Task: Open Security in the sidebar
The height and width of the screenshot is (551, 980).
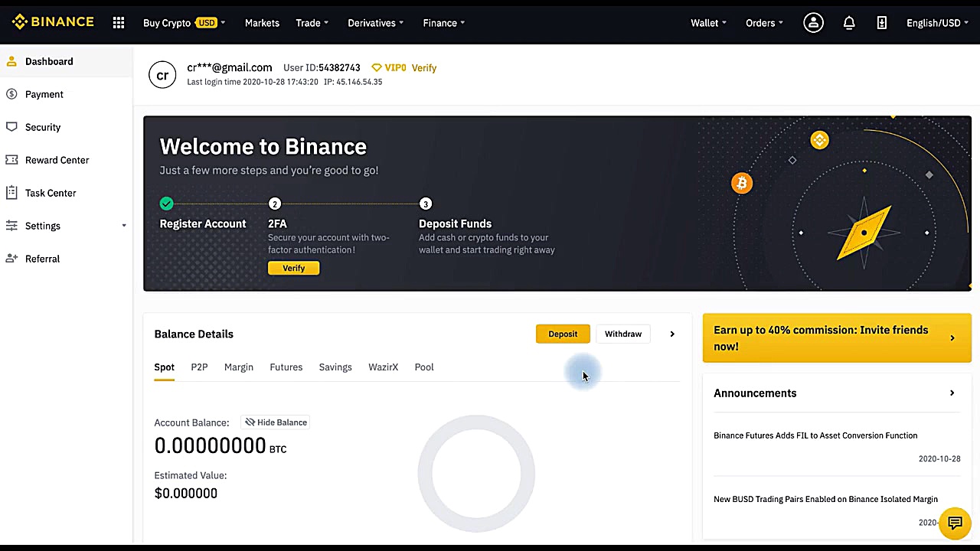Action: point(43,127)
